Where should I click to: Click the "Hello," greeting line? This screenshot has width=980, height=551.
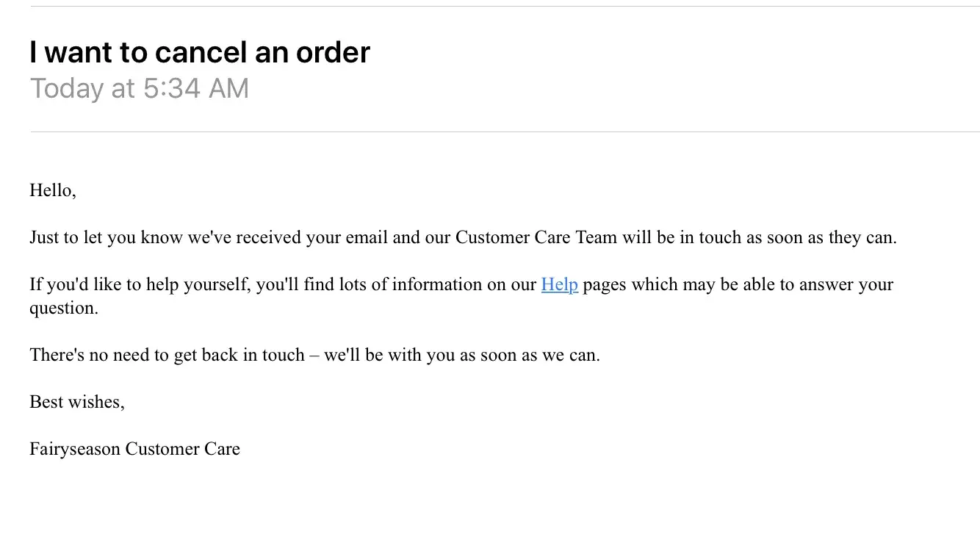click(53, 191)
